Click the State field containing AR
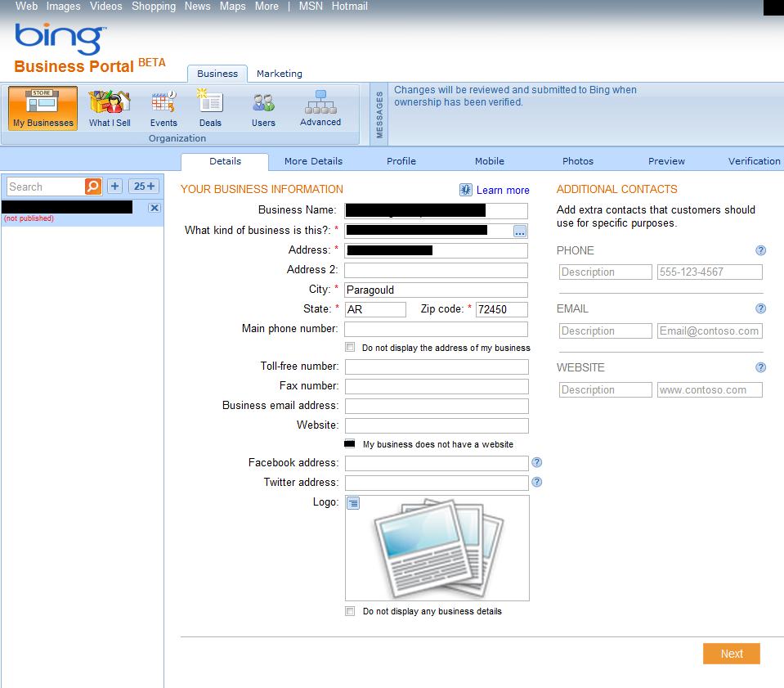784x688 pixels. pos(375,309)
